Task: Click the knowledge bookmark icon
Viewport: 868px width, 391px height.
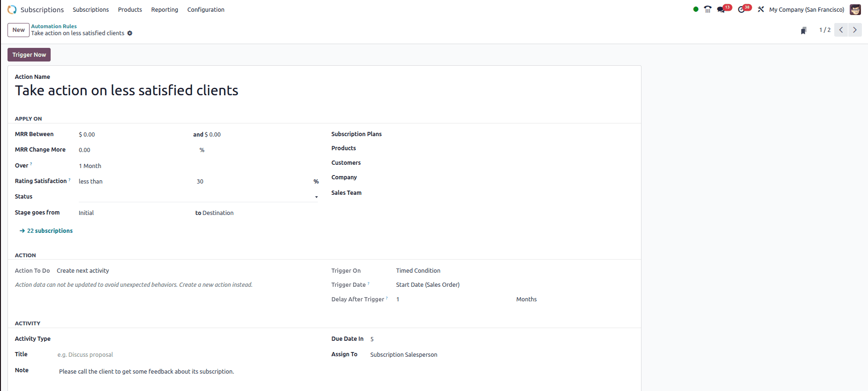Action: pos(803,31)
